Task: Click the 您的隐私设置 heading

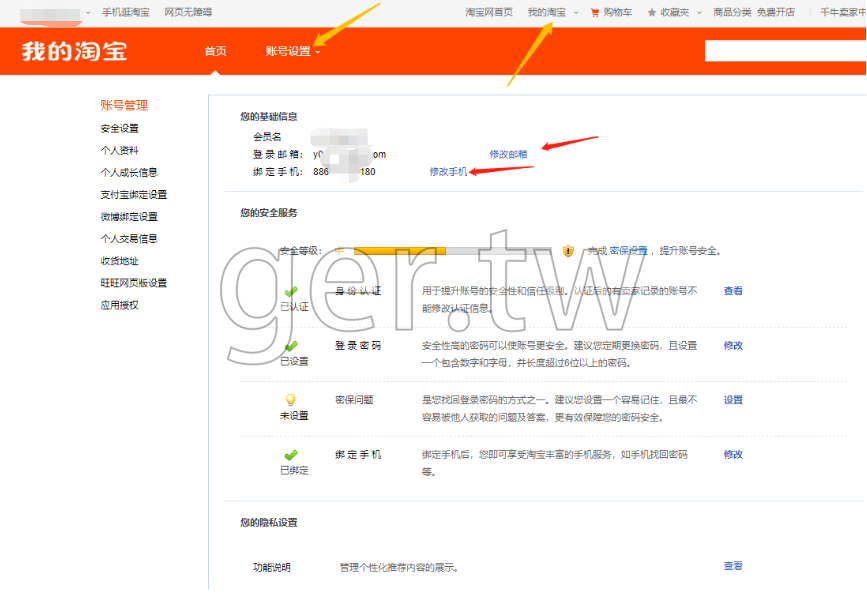Action: click(x=269, y=523)
